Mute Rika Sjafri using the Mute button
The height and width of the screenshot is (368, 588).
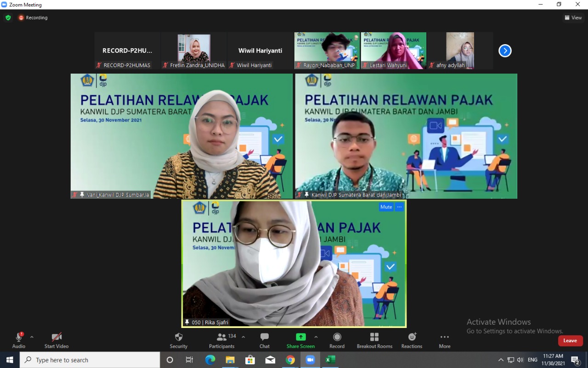click(386, 207)
